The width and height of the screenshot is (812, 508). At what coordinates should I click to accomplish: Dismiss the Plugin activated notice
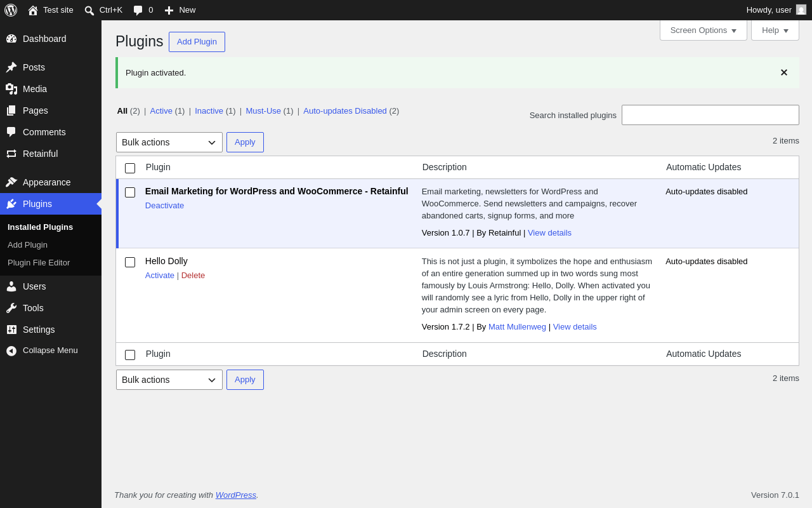pyautogui.click(x=784, y=73)
